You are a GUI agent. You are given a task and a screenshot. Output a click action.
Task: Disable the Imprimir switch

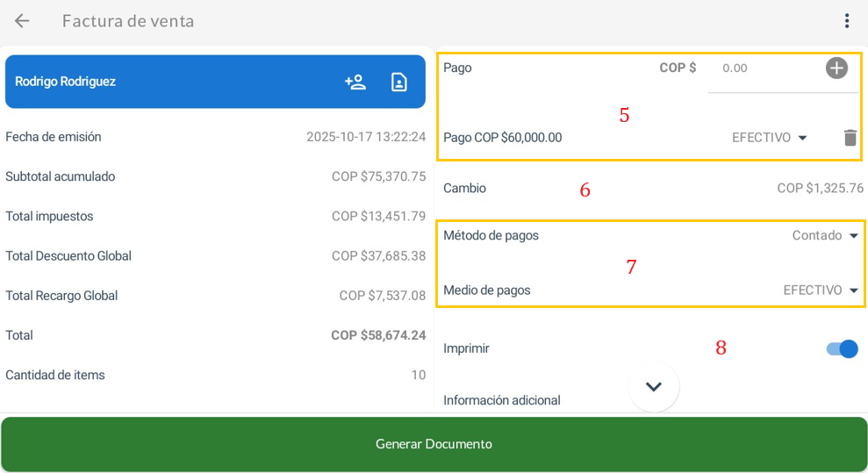[842, 348]
